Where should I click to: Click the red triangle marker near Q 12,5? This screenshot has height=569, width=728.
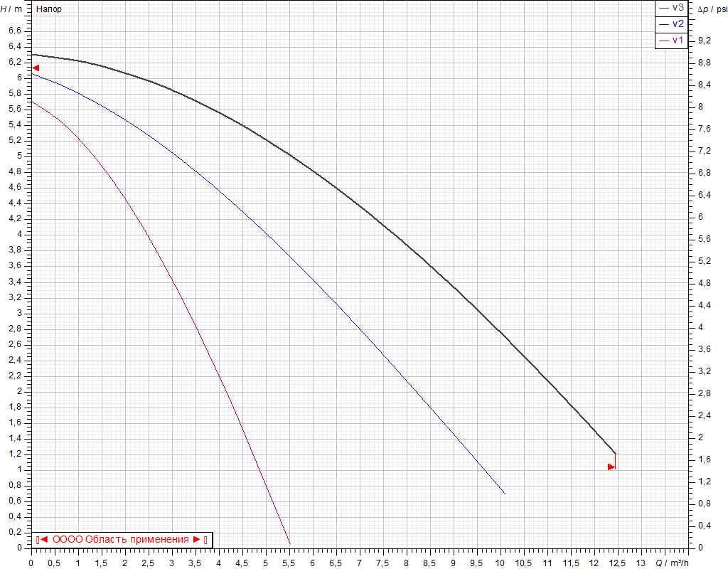click(x=611, y=467)
